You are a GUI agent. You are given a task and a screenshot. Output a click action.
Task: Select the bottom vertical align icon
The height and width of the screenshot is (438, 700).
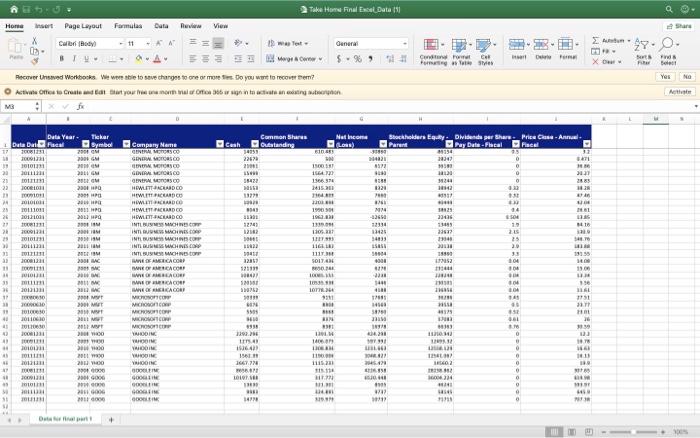point(218,43)
